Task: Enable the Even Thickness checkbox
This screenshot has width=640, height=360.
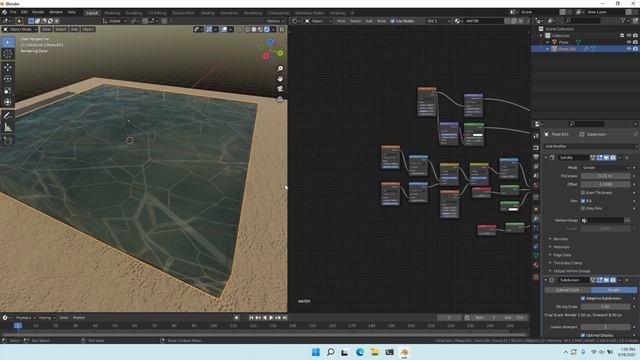Action: click(x=583, y=192)
